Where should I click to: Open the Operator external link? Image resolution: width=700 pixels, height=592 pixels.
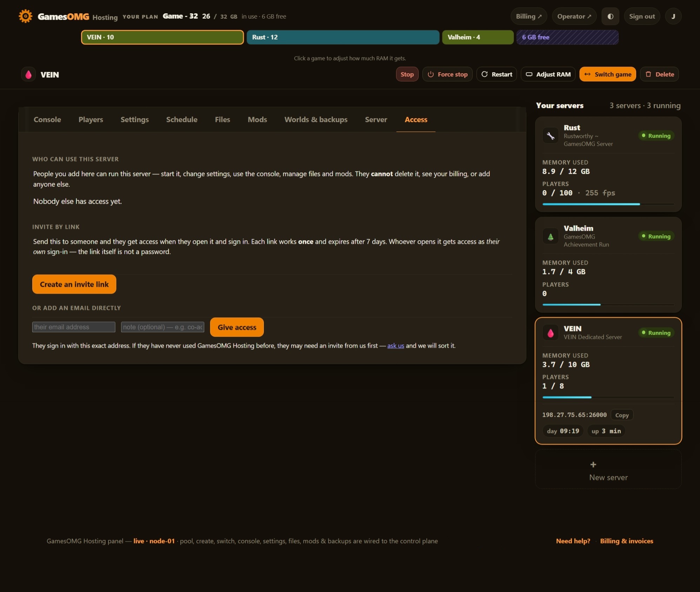point(574,16)
